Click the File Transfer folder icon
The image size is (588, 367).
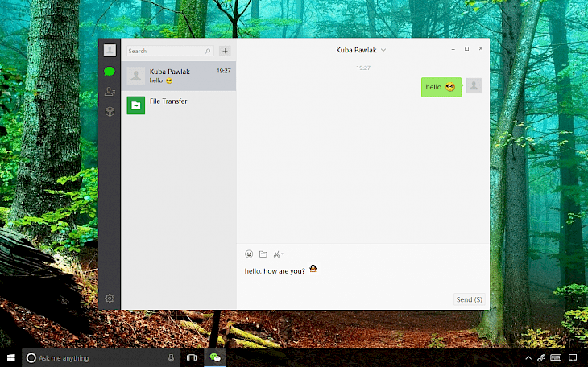136,105
